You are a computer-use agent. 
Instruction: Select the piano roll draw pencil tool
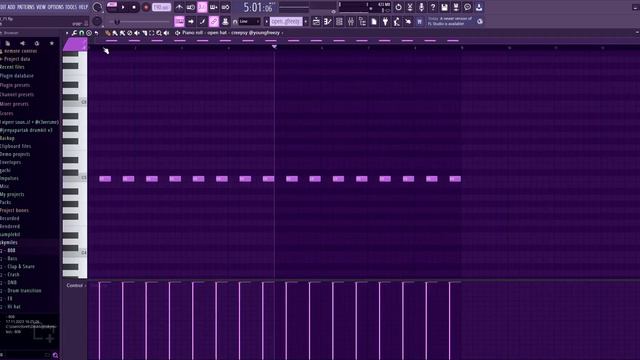pos(108,33)
